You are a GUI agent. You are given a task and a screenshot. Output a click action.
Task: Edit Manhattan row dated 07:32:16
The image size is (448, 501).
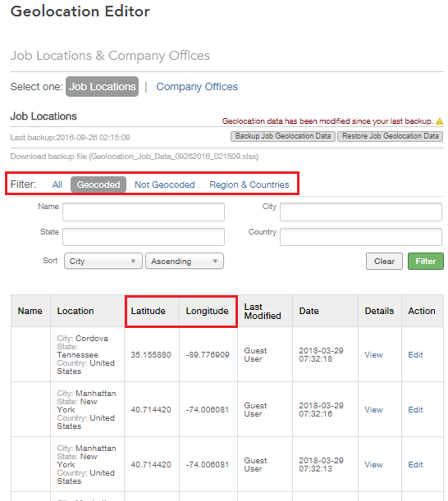415,410
